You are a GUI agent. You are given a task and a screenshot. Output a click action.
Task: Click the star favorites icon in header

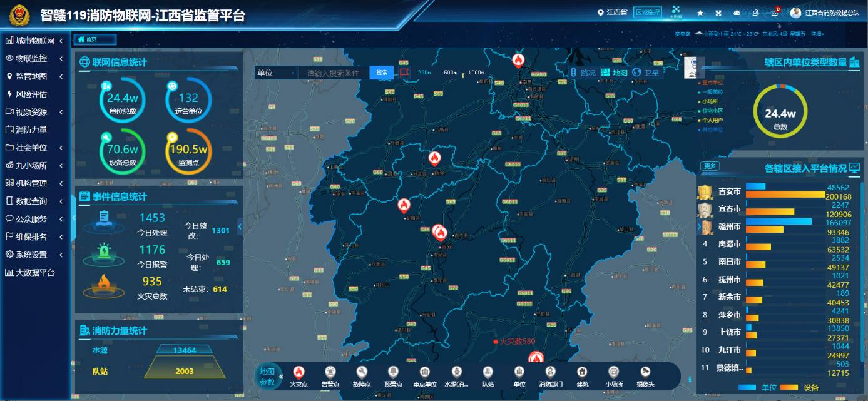(700, 13)
